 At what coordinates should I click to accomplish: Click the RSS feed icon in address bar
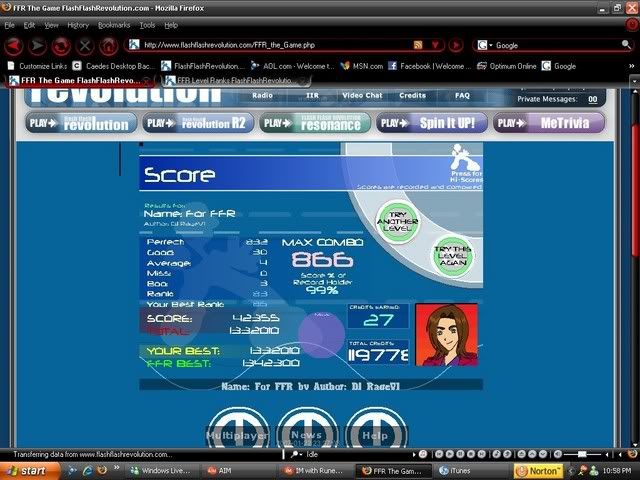[418, 45]
